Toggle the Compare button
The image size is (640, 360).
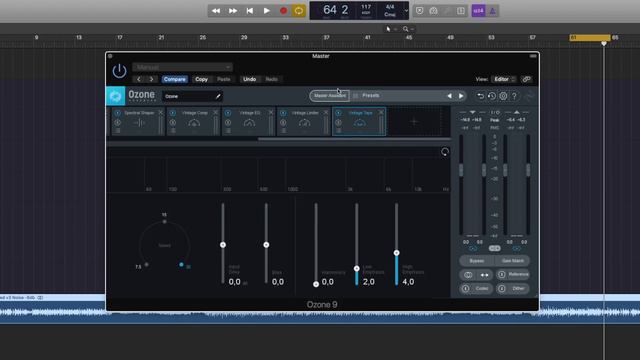coord(175,79)
